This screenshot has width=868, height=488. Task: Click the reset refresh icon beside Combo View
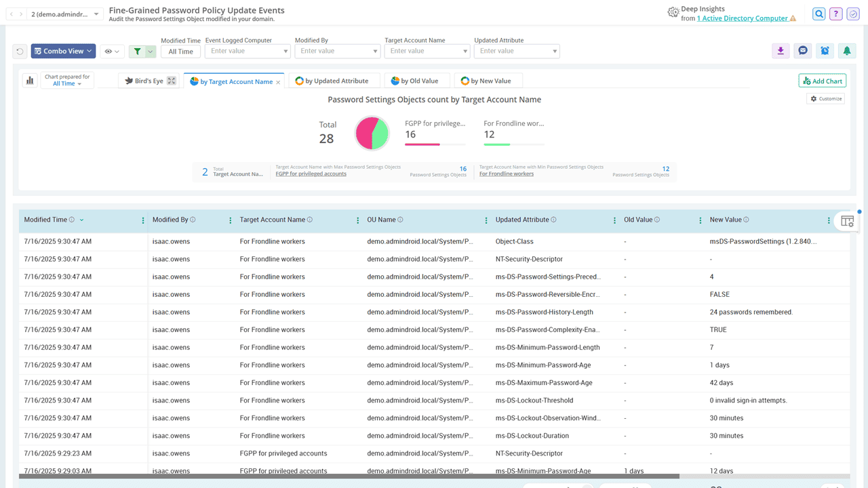20,52
